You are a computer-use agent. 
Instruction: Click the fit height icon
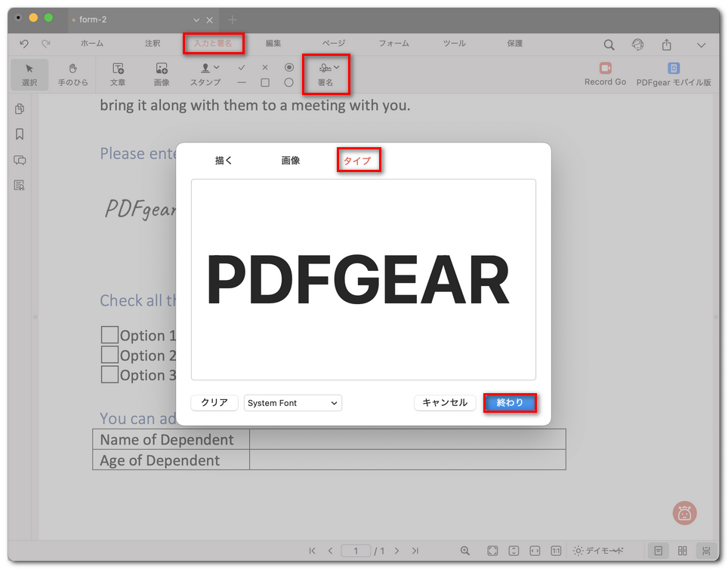514,550
